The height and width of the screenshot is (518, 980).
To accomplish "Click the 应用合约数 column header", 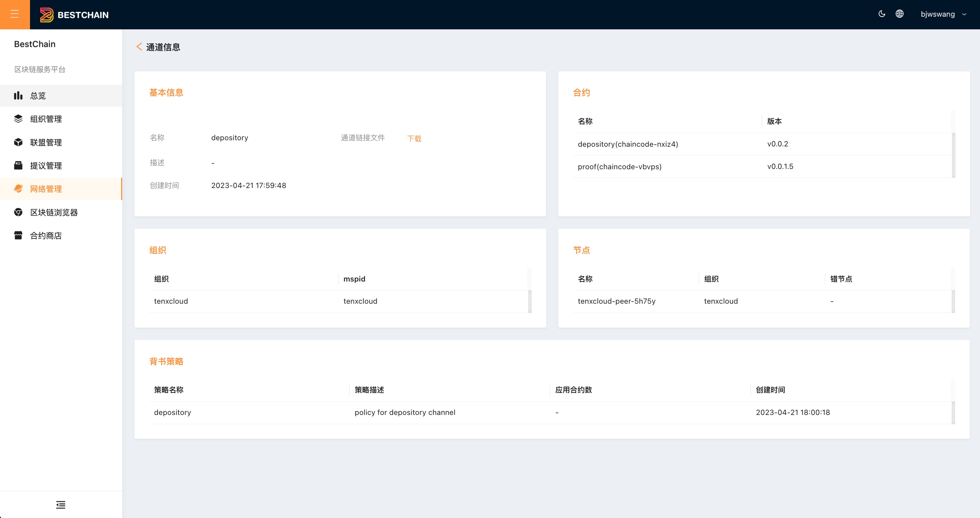I will [x=573, y=390].
